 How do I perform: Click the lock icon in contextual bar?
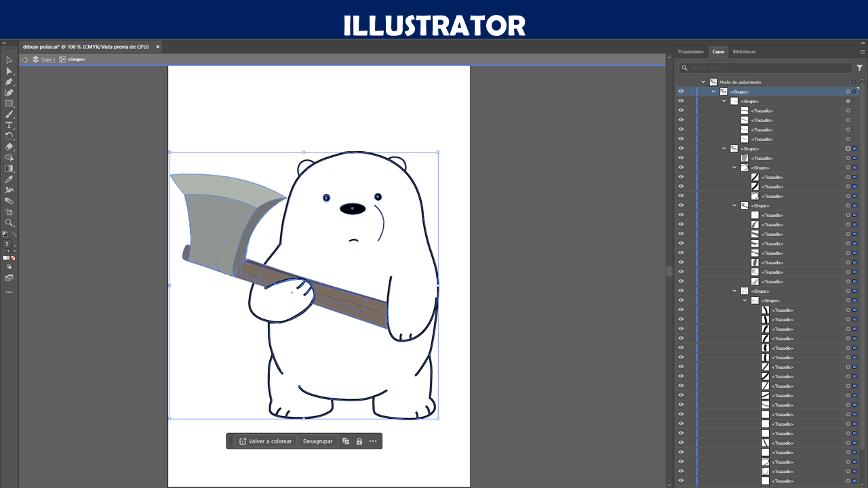[x=359, y=441]
